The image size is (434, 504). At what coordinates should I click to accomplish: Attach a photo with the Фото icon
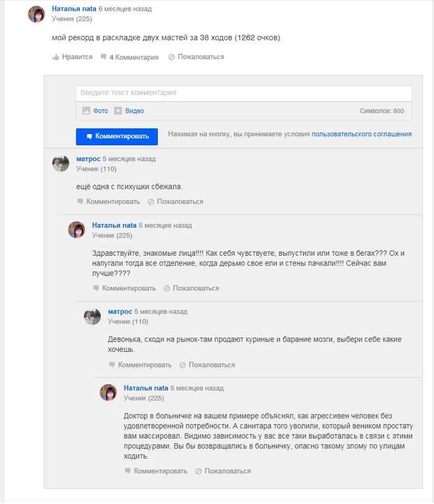coord(86,110)
